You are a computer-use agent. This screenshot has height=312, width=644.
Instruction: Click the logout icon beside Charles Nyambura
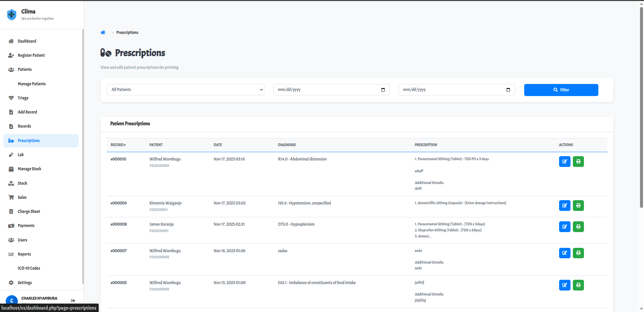click(73, 301)
